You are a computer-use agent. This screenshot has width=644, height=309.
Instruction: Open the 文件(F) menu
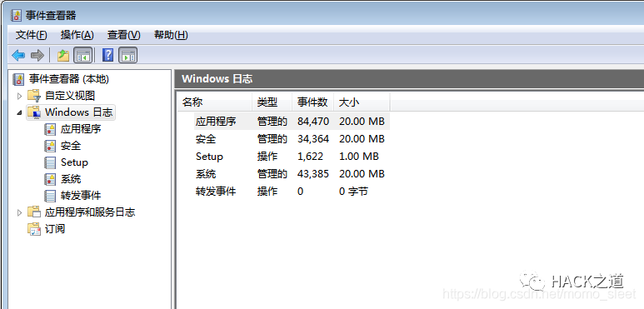[31, 35]
